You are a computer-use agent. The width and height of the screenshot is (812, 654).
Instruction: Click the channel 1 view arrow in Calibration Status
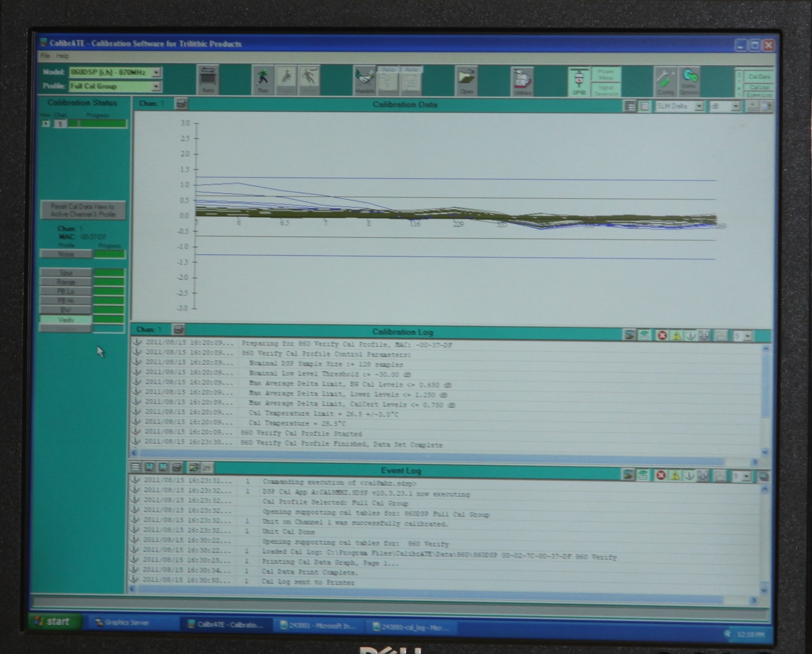click(x=46, y=123)
